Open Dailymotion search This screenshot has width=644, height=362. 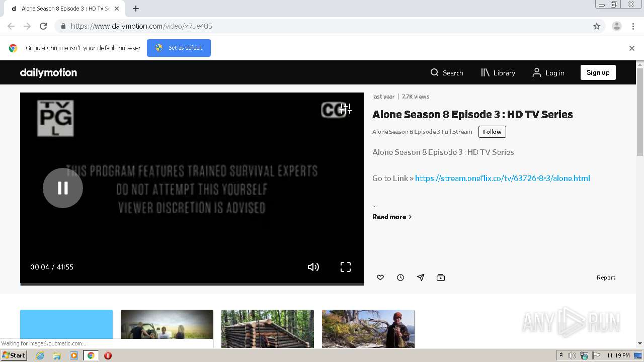(447, 73)
